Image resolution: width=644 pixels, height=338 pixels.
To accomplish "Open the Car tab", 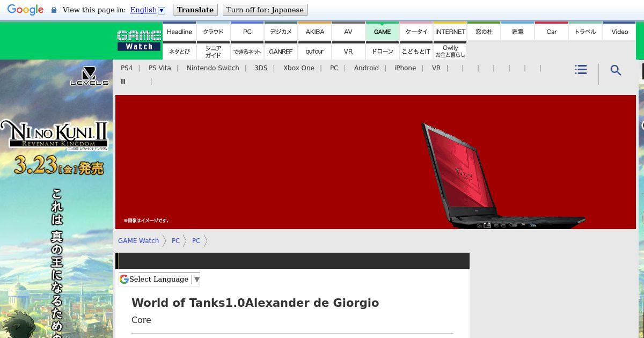I will 551,31.
